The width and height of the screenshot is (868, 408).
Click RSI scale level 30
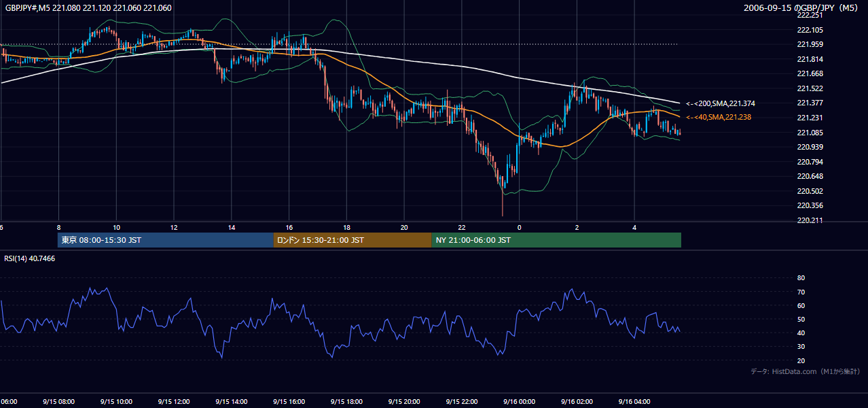coord(801,347)
